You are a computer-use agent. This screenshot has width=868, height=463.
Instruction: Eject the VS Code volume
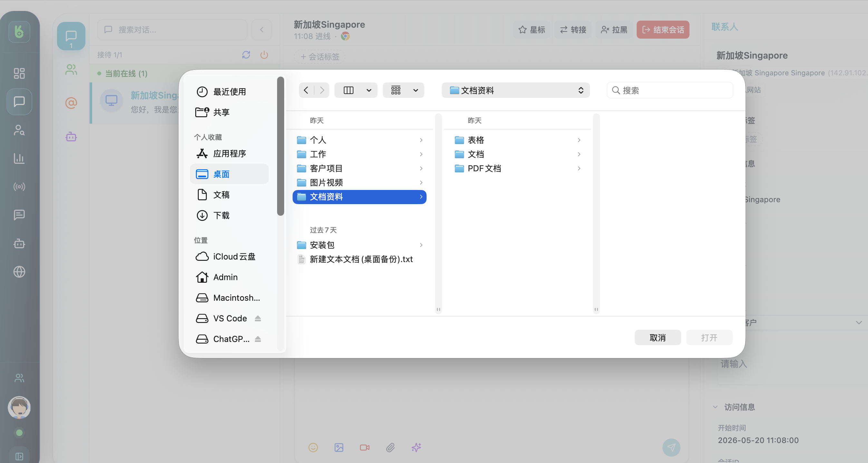258,318
